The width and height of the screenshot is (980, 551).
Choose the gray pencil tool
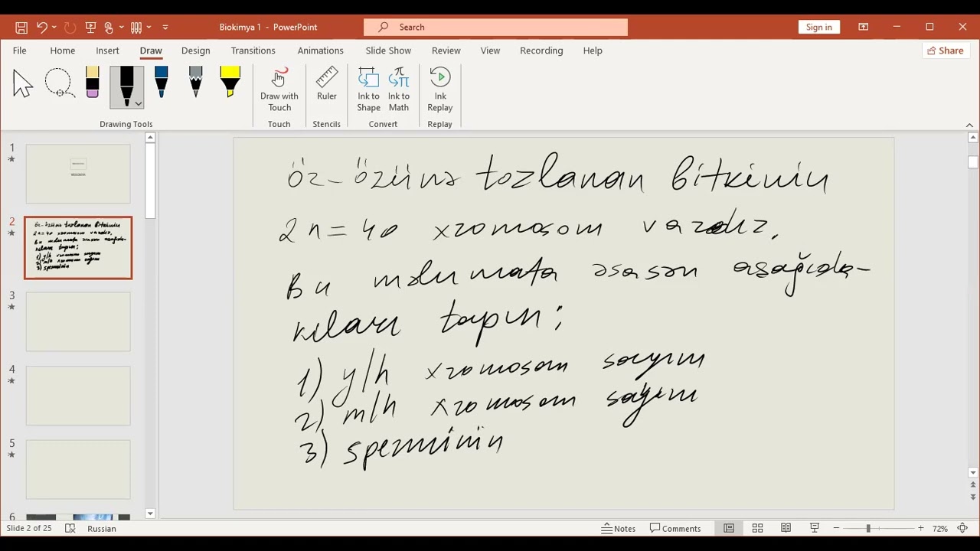195,82
